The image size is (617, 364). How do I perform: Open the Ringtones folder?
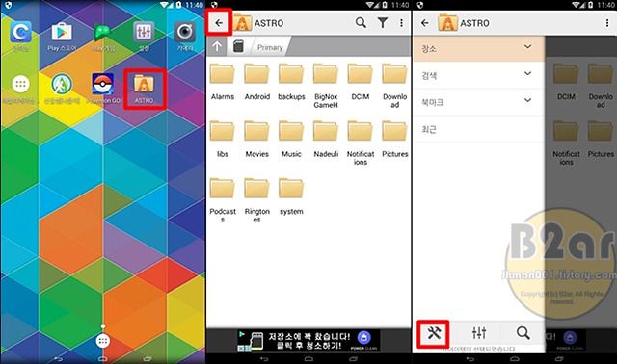(x=257, y=200)
